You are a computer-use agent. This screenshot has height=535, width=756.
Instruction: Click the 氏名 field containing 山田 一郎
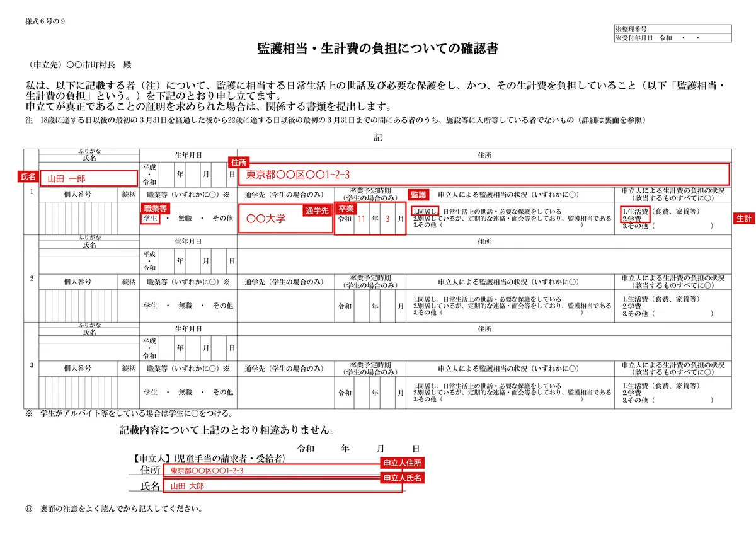pyautogui.click(x=89, y=178)
